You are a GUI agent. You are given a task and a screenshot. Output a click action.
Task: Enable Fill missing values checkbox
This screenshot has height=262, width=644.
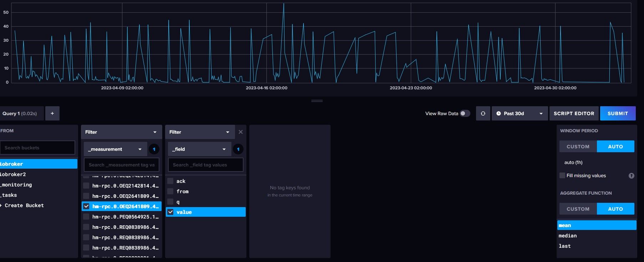[562, 175]
